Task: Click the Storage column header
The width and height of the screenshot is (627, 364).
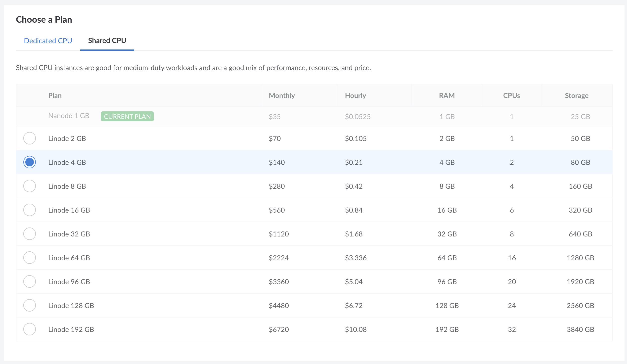Action: (x=577, y=95)
